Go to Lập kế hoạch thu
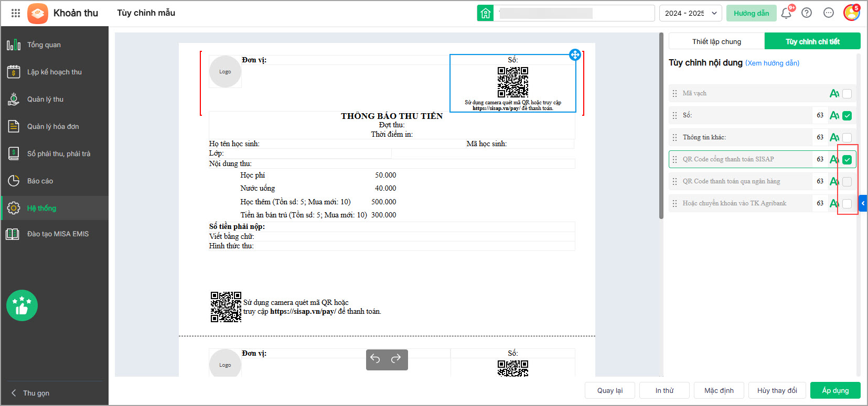 coord(55,72)
